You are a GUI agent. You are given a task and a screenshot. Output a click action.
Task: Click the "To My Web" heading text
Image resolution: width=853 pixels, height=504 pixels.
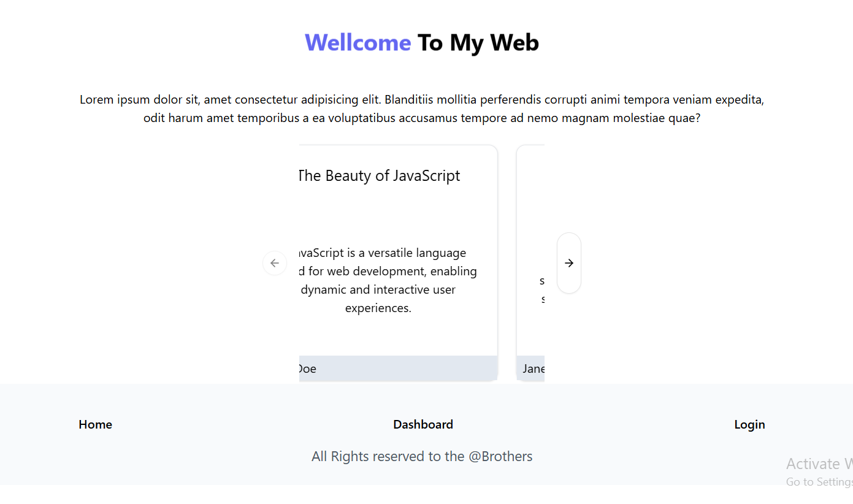[x=478, y=42]
